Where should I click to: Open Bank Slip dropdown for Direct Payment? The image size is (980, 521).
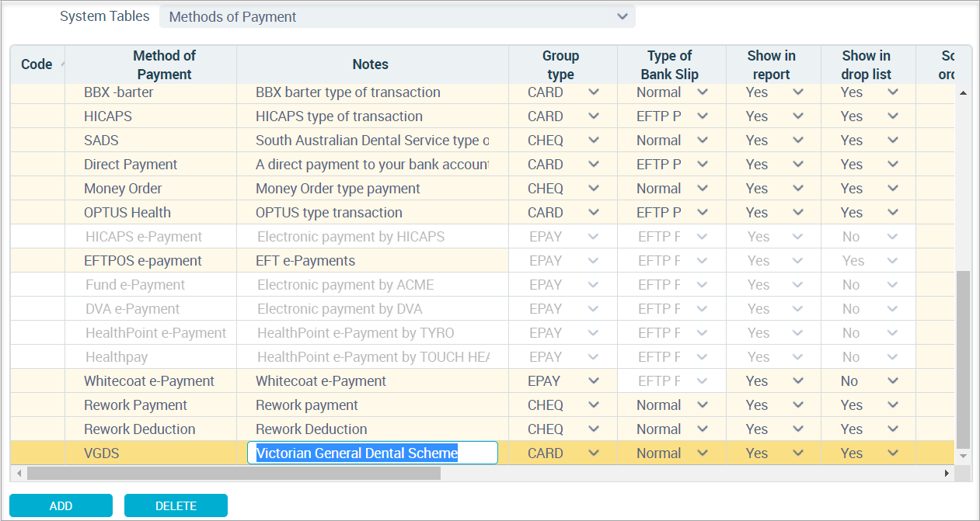703,164
